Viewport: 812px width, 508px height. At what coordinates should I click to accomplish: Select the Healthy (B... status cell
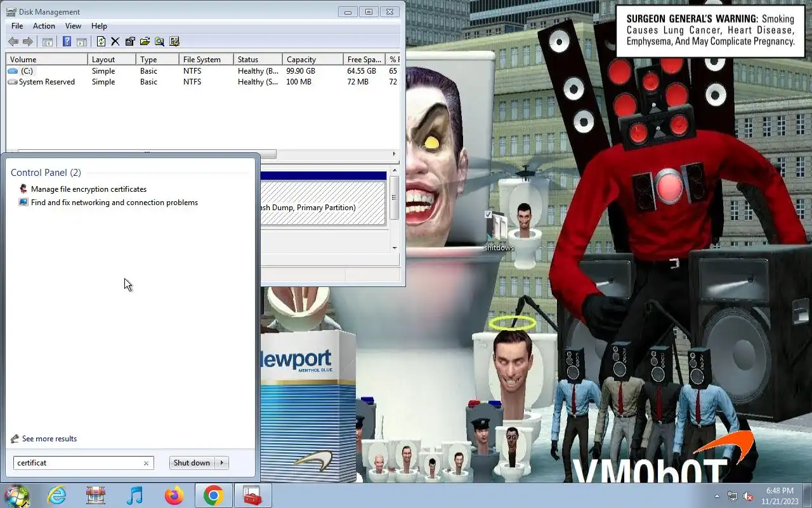258,71
